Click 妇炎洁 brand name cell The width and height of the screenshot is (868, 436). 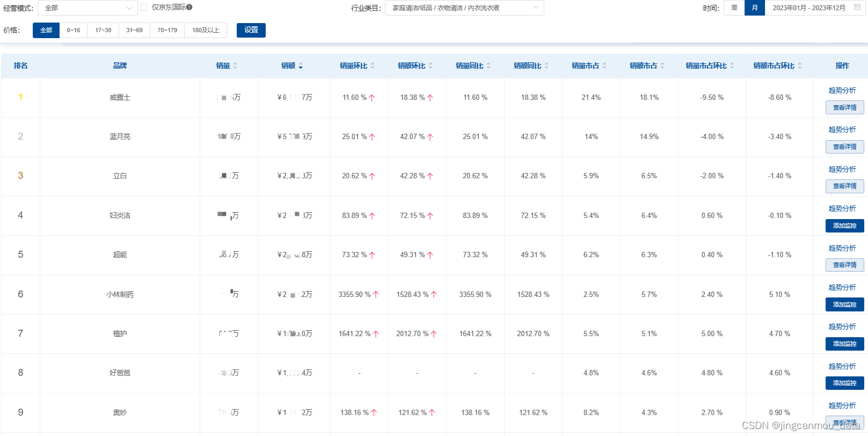tap(120, 215)
